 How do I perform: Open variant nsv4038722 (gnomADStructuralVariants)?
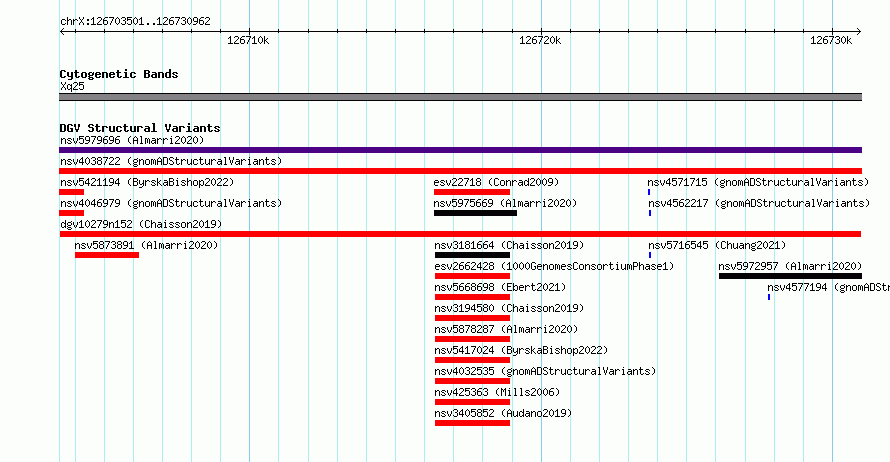171,161
